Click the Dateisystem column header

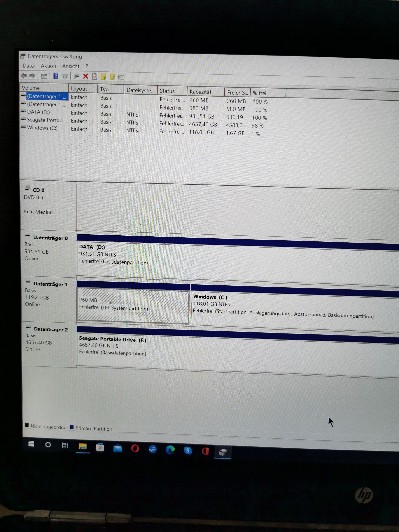(140, 90)
